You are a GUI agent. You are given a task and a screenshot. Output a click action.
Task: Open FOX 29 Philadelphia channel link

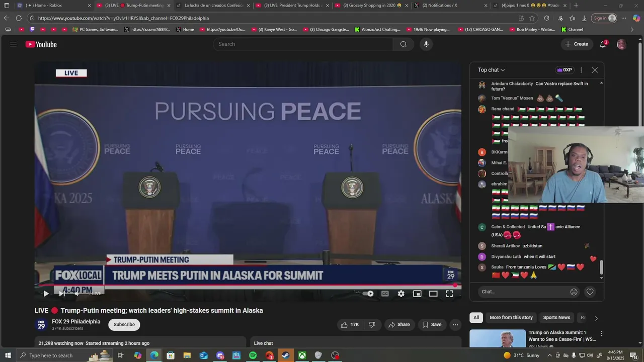[x=76, y=322]
